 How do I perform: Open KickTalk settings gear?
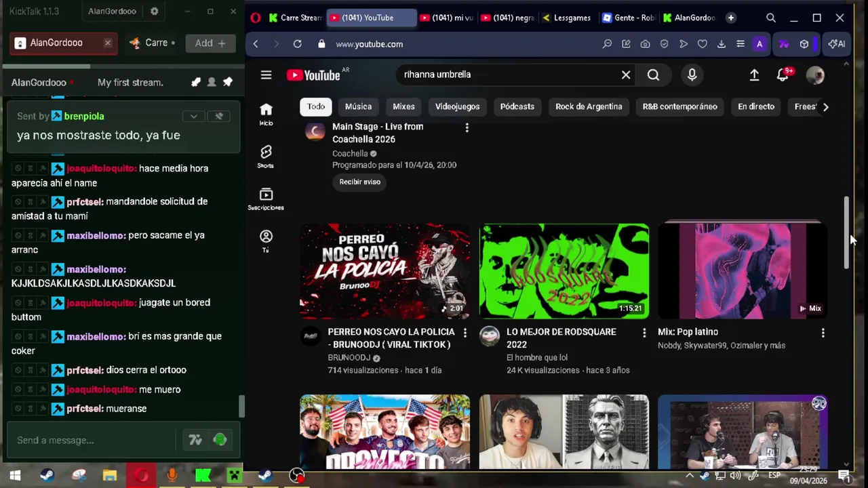pos(155,12)
